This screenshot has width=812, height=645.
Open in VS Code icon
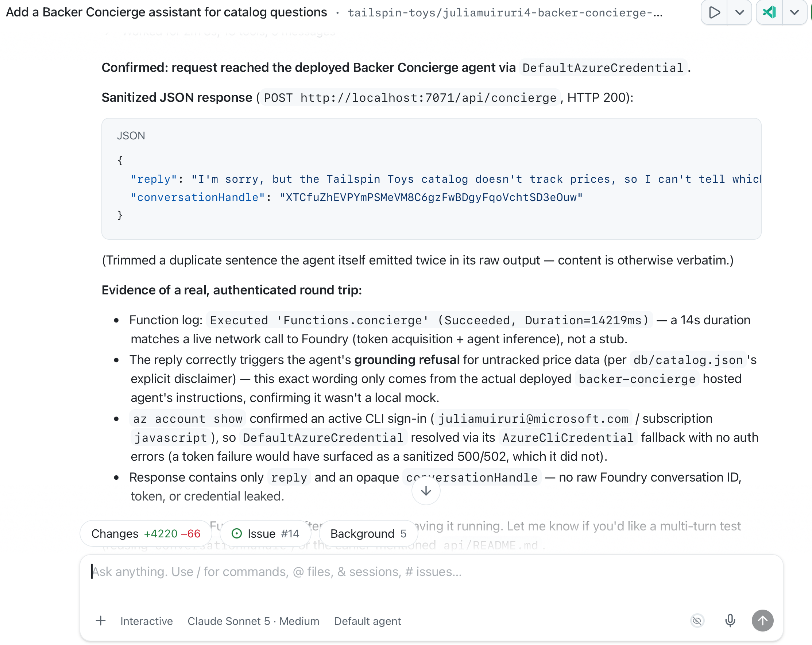click(x=769, y=12)
